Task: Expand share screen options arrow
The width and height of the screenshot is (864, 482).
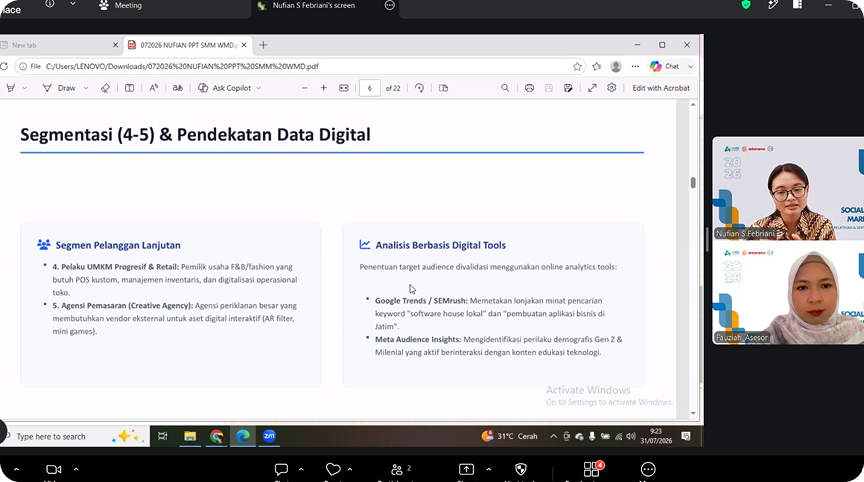Action: tap(489, 469)
